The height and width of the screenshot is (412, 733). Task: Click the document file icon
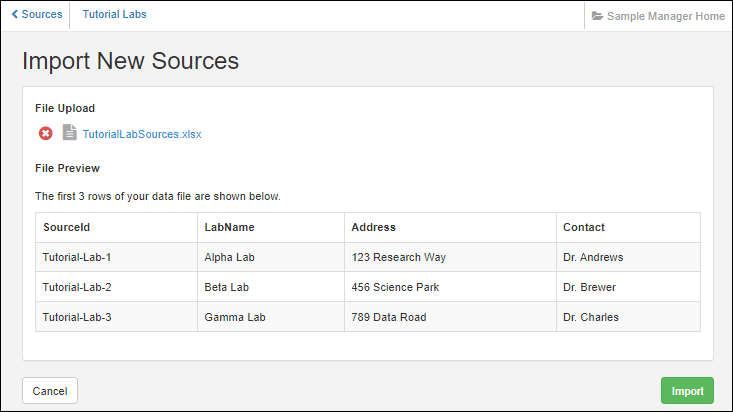tap(69, 133)
